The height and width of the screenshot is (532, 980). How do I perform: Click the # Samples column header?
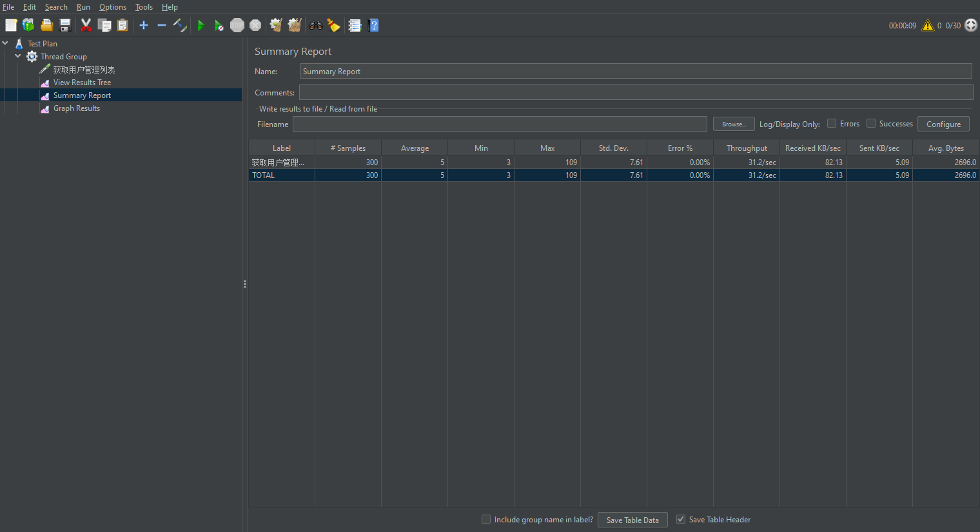348,148
